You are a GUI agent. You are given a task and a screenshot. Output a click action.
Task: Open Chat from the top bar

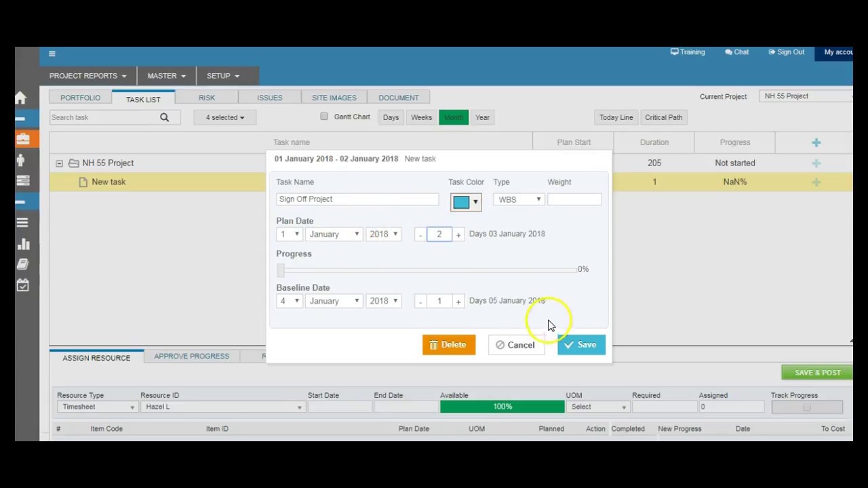point(736,52)
